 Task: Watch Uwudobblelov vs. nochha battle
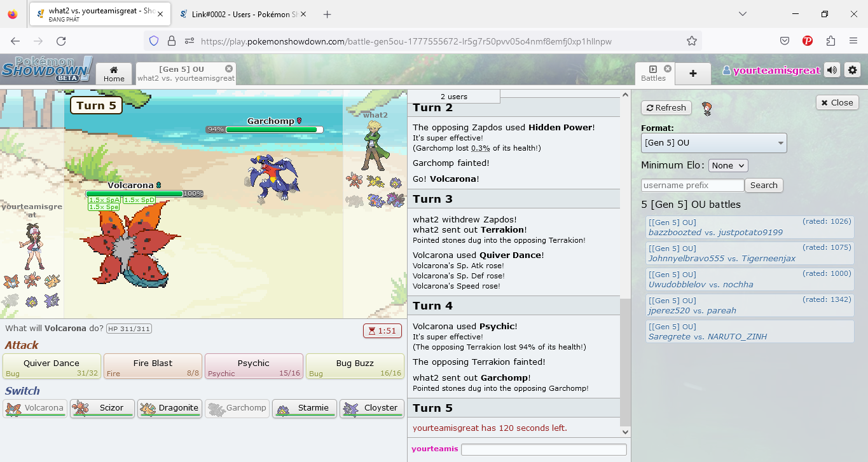click(750, 280)
